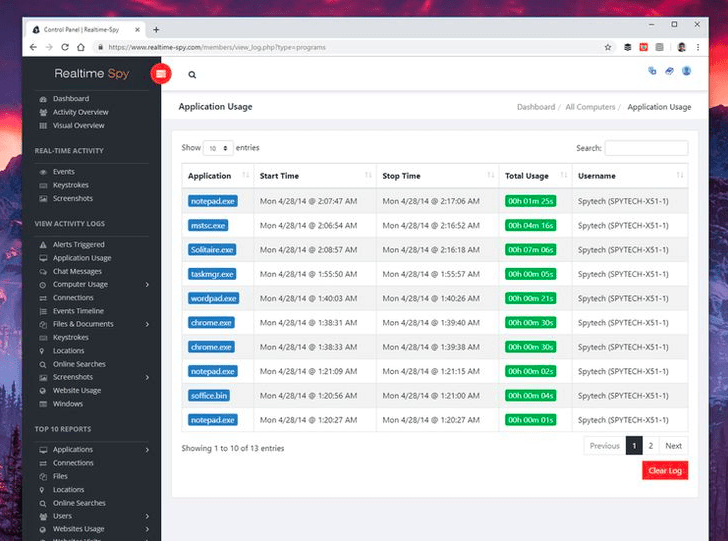Viewport: 728px width, 541px height.
Task: Click current page 1 button
Action: point(634,446)
